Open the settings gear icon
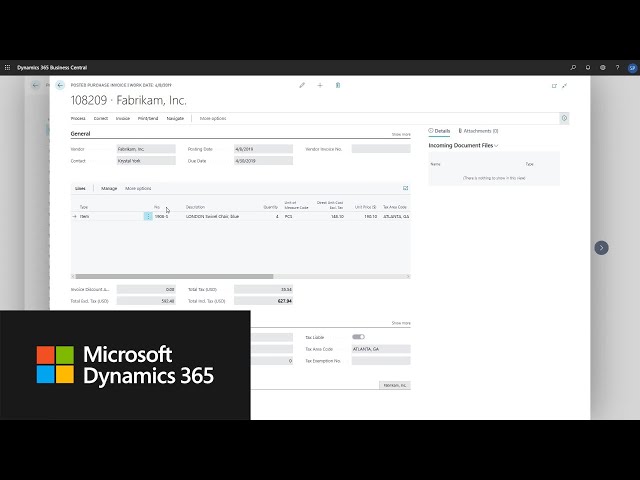Image resolution: width=640 pixels, height=480 pixels. click(603, 67)
